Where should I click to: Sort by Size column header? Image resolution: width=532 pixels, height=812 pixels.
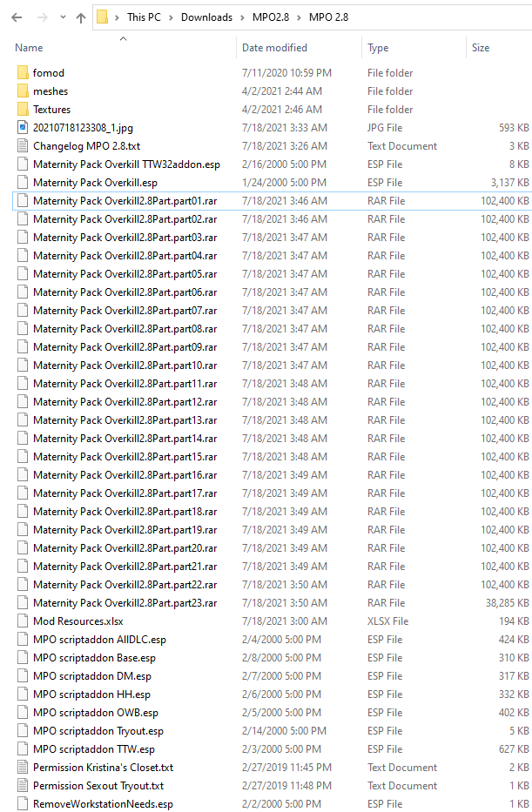[481, 48]
